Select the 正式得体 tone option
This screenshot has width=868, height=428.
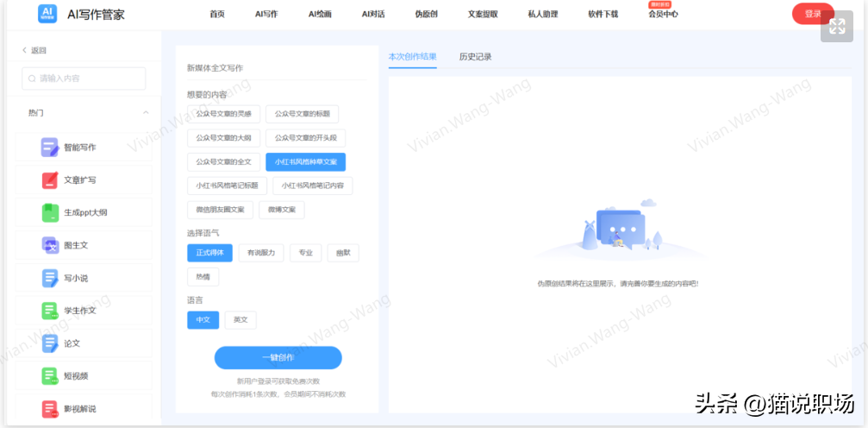pos(209,253)
